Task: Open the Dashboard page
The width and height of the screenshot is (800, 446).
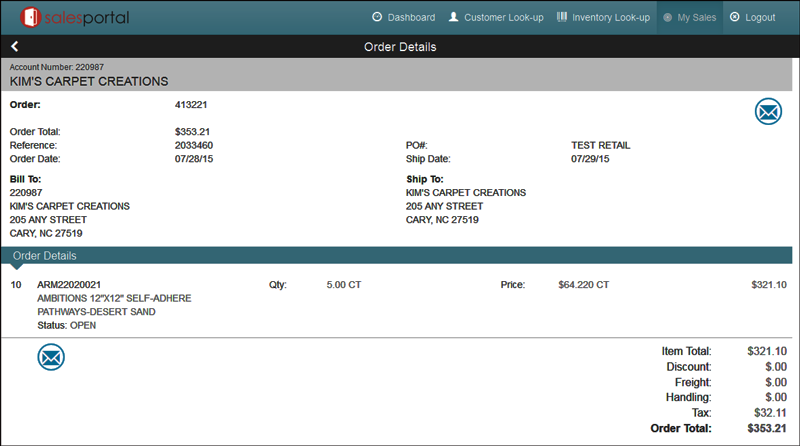Action: coord(403,17)
